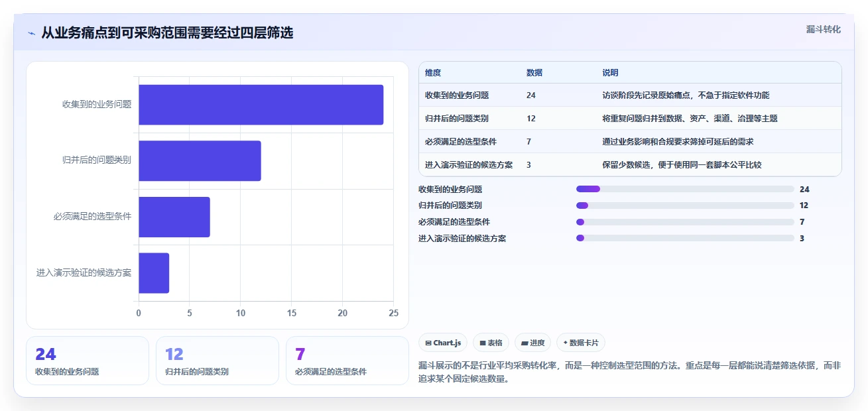868x411 pixels.
Task: Select the 归并后的问题类别 bar in the chart
Action: pos(200,160)
